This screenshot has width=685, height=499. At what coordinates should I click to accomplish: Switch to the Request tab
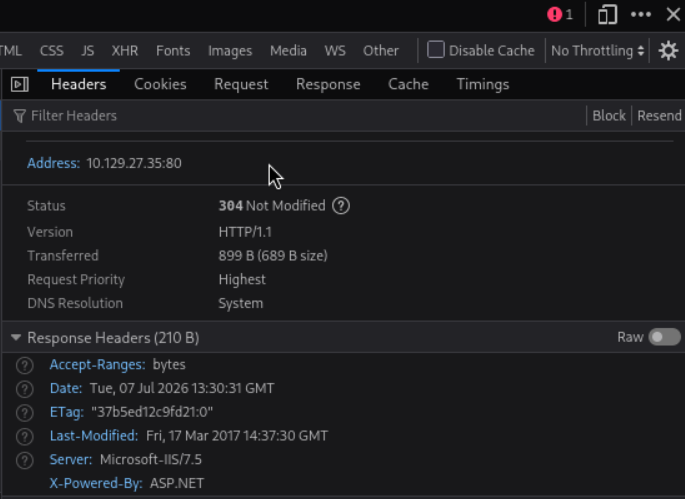[x=241, y=84]
